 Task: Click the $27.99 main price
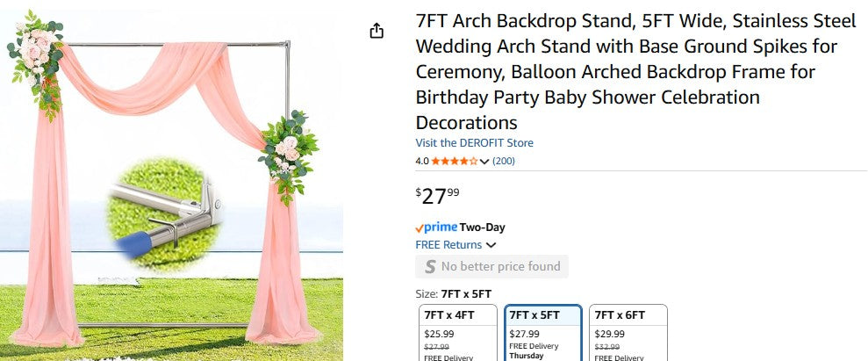pos(437,195)
